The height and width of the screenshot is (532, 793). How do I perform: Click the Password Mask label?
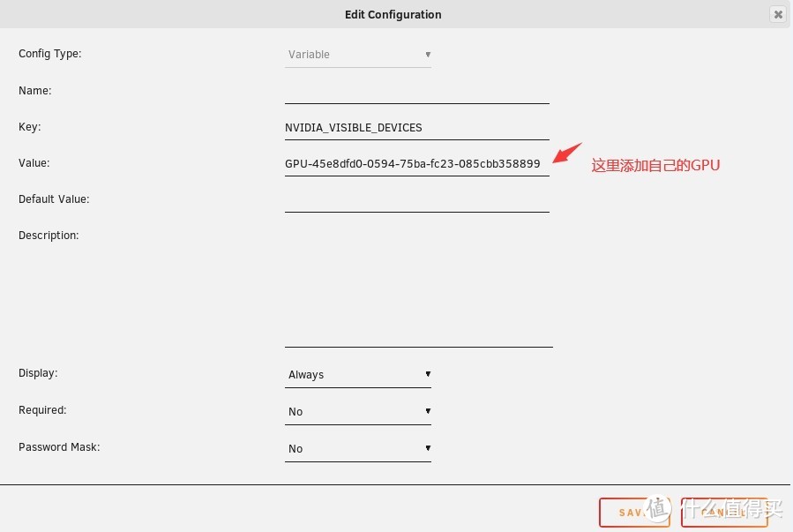(x=59, y=447)
